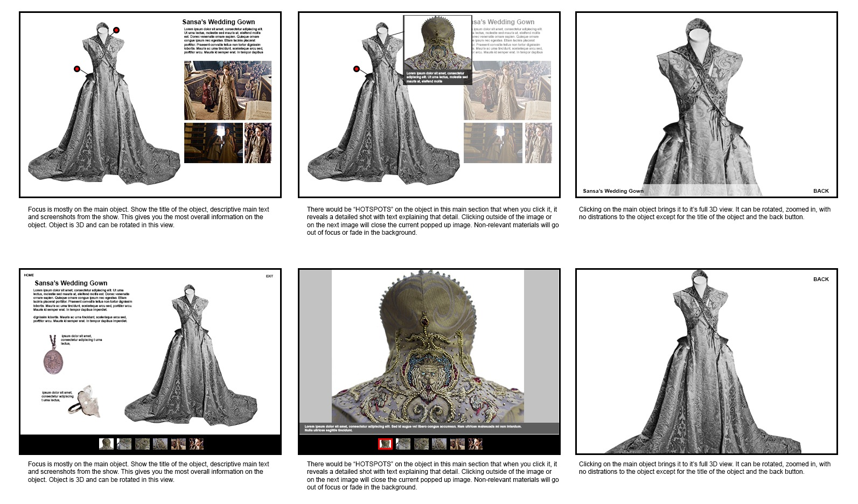
Task: Click the "Sansa's Wedding Gown" heading above the pendant
Action: pos(71,283)
